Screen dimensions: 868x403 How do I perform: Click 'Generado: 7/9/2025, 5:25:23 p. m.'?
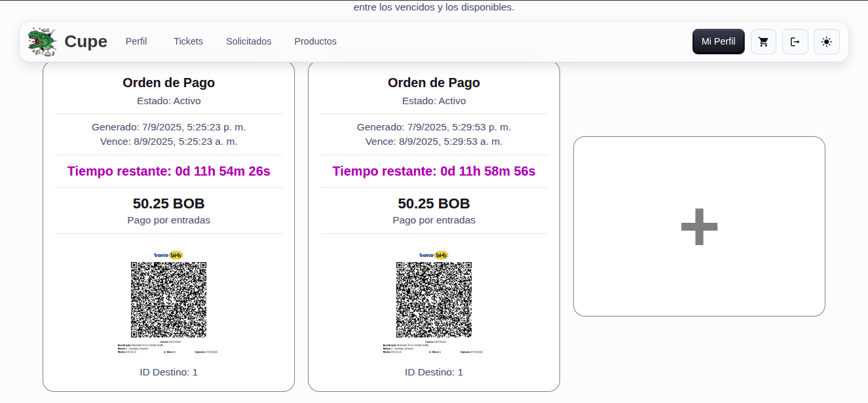pyautogui.click(x=169, y=127)
